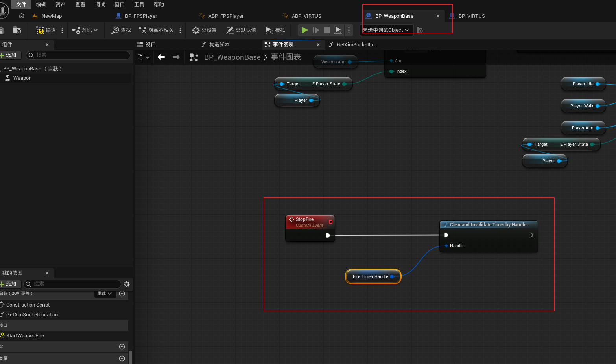The height and width of the screenshot is (364, 616).
Task: Toggle 隐藏不相关 hide unrelated nodes
Action: click(x=157, y=30)
